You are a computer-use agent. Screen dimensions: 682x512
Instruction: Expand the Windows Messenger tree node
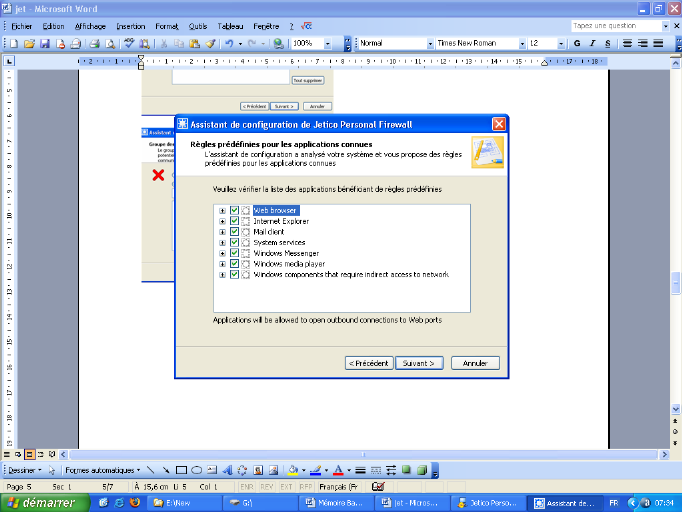point(222,253)
